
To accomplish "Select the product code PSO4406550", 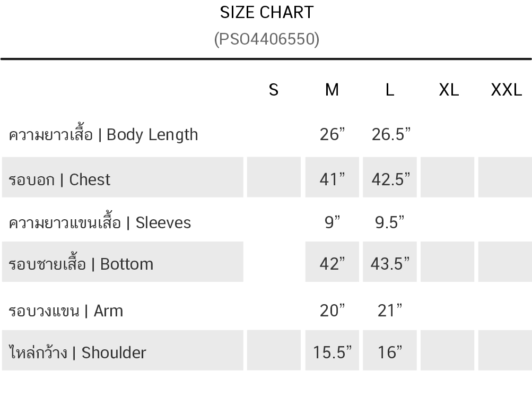I will (x=267, y=39).
